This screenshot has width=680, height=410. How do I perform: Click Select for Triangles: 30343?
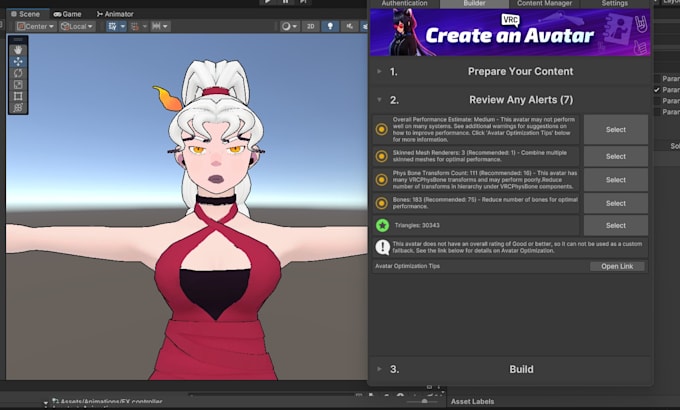(x=616, y=226)
